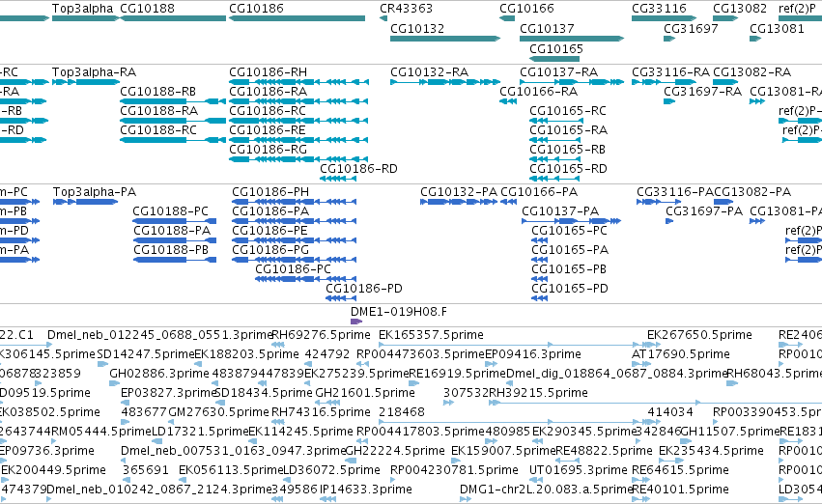Select transcript CG10186-RH
The image size is (822, 504).
268,71
